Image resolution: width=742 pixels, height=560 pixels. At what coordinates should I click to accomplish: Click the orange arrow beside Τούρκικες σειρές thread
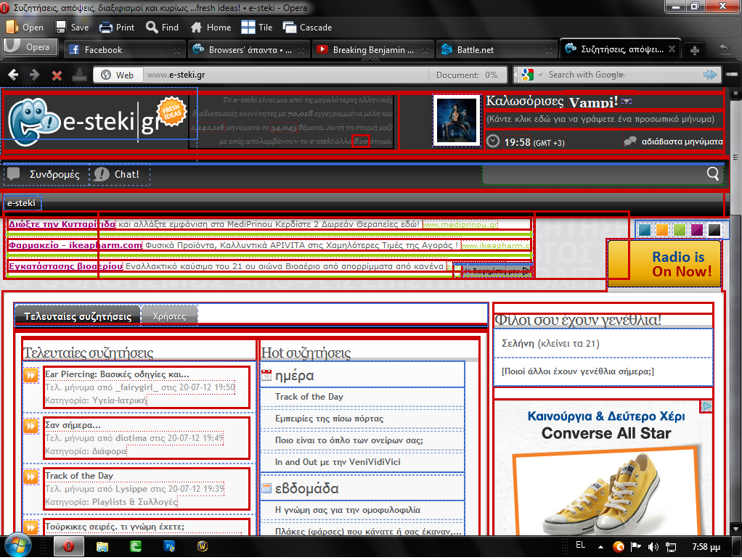(x=30, y=527)
